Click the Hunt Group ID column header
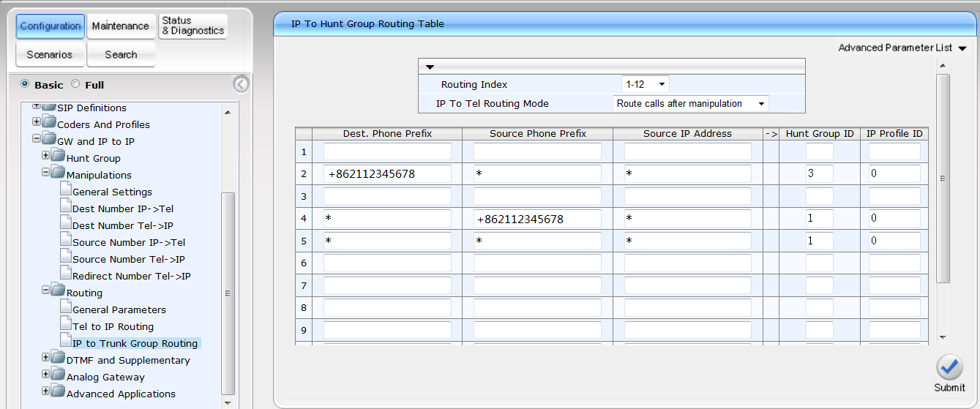 click(x=820, y=133)
